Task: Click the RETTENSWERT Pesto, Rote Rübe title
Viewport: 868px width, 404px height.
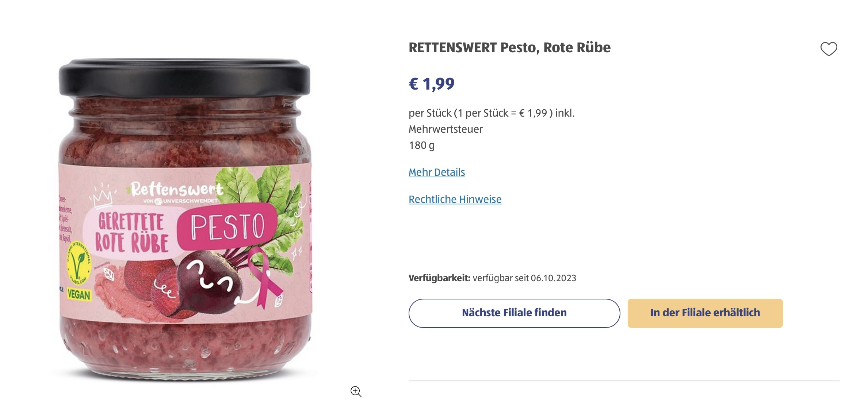Action: (x=509, y=48)
